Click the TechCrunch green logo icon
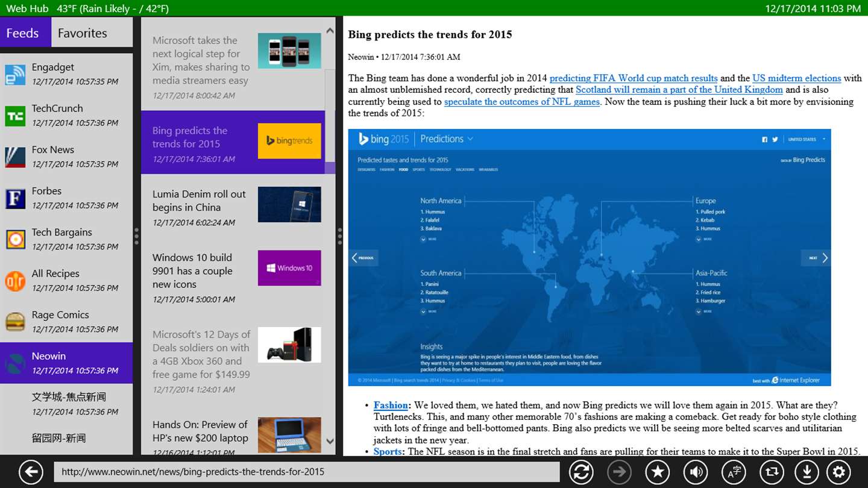The image size is (868, 488). [x=15, y=116]
